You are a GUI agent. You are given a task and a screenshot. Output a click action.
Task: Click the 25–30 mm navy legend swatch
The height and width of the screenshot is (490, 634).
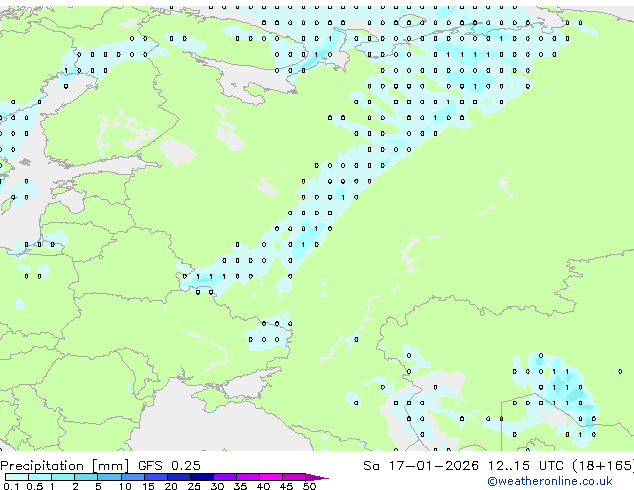(x=201, y=477)
